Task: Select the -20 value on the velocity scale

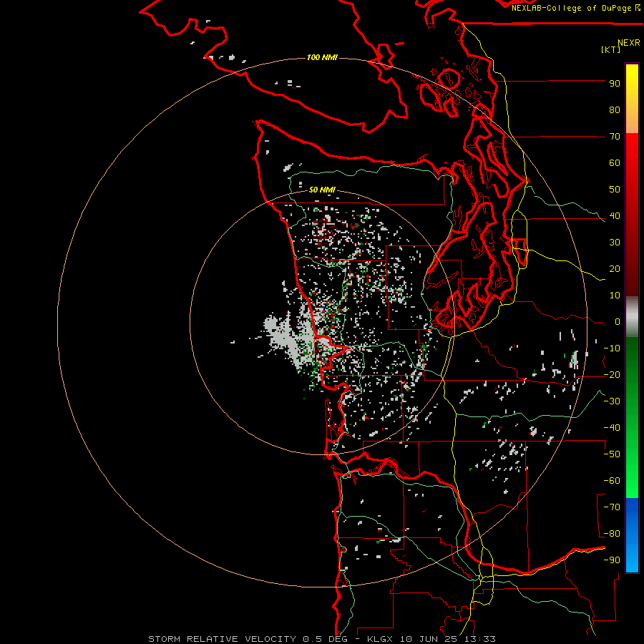Action: [x=612, y=375]
